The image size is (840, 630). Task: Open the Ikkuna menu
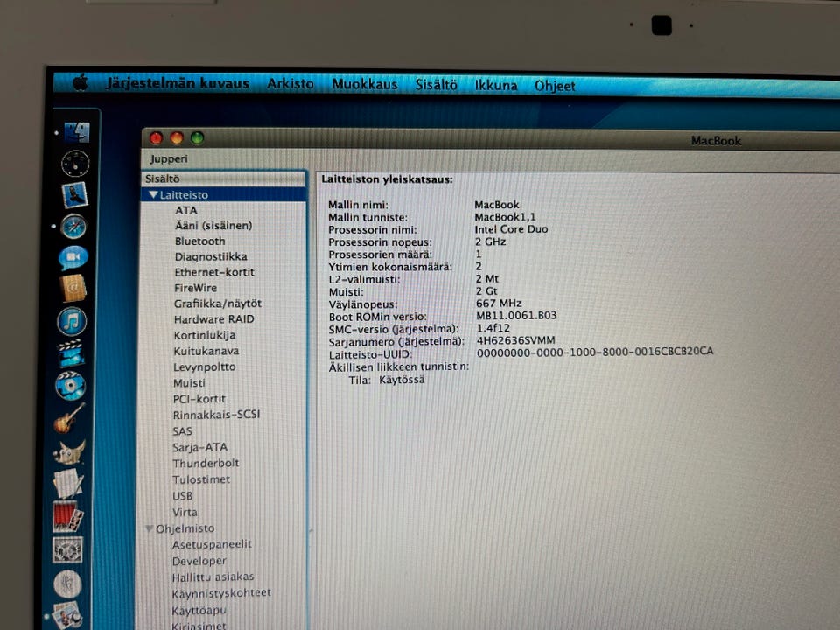(496, 86)
